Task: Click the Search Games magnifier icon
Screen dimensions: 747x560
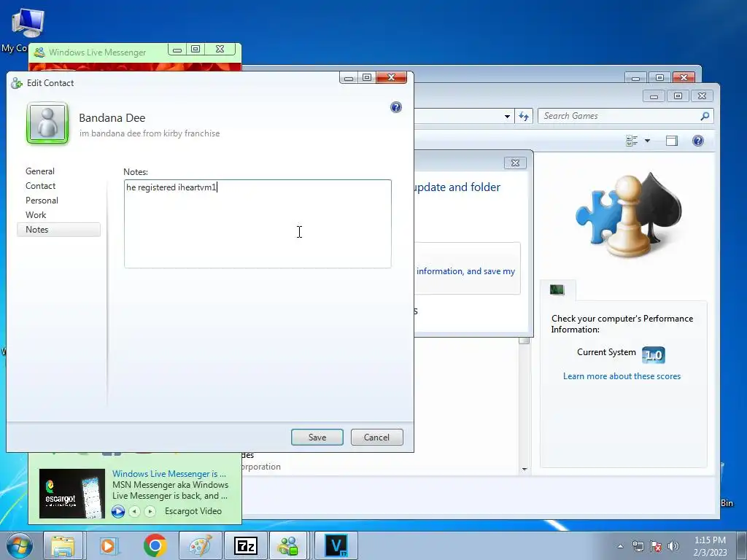Action: click(x=705, y=116)
